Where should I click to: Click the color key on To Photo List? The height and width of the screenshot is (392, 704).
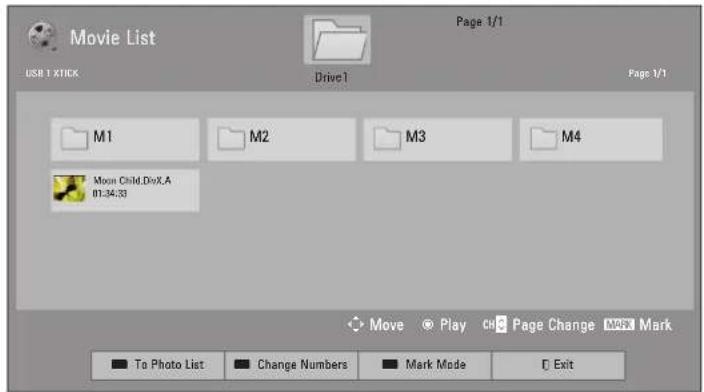[119, 365]
